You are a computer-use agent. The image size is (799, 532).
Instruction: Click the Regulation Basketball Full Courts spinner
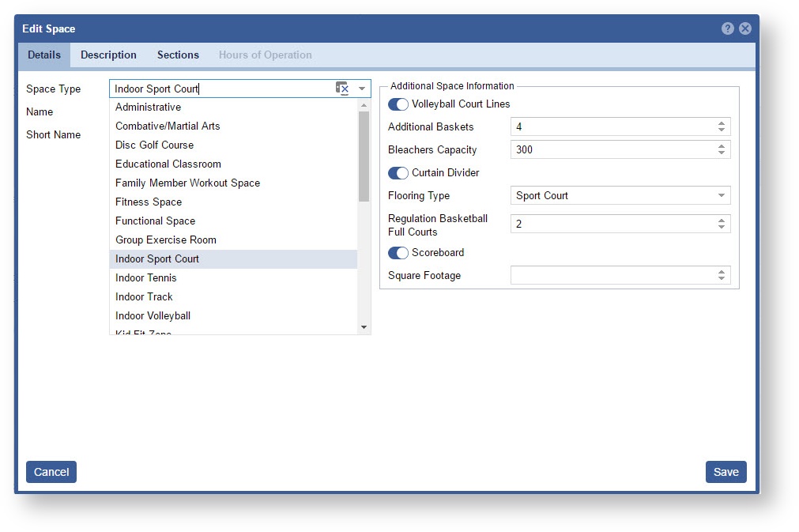(x=721, y=224)
